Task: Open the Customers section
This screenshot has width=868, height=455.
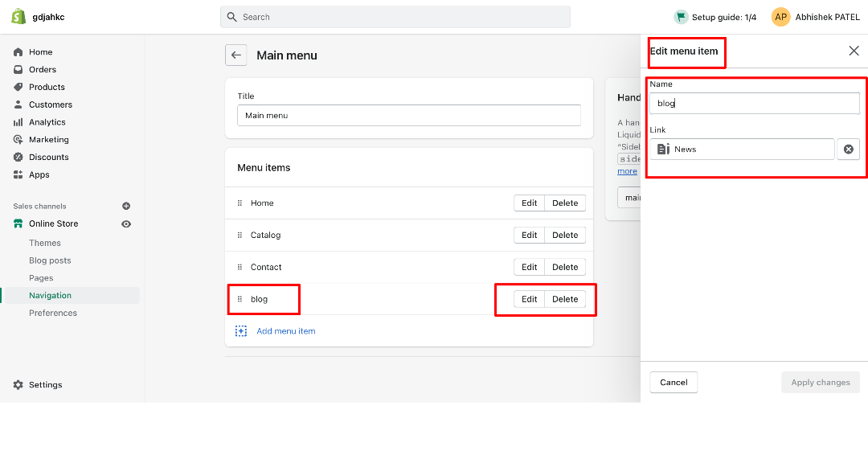Action: [x=51, y=105]
